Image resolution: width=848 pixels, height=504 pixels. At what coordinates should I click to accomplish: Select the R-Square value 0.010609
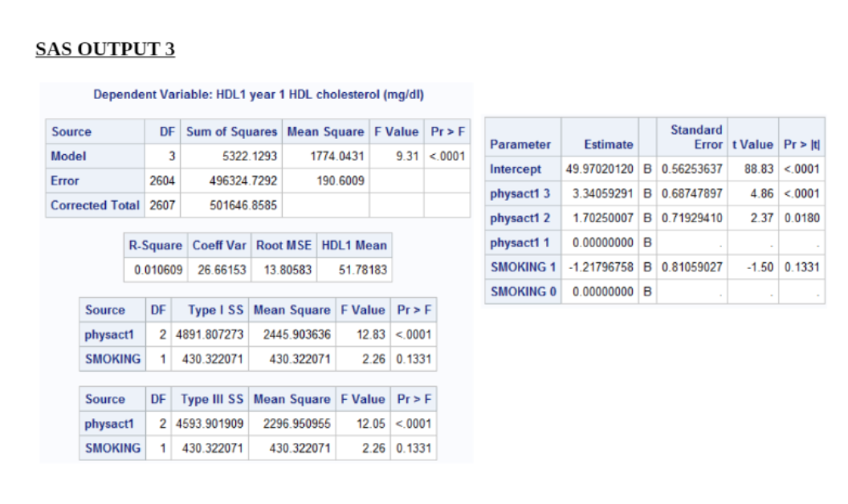point(158,270)
